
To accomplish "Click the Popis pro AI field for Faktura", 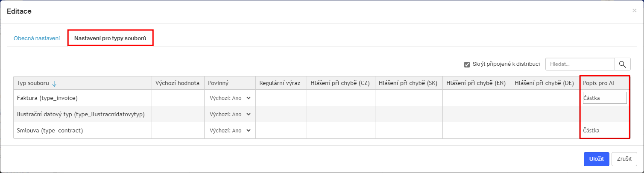I will pyautogui.click(x=605, y=98).
